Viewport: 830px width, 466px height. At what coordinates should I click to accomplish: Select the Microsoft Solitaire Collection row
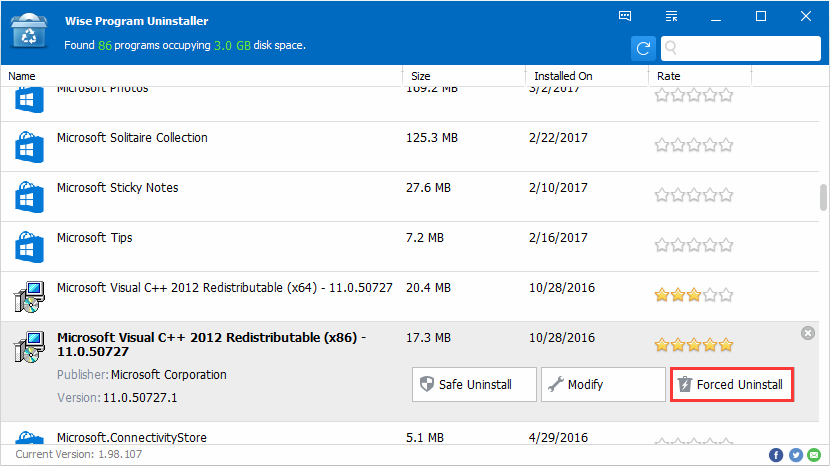[x=410, y=146]
